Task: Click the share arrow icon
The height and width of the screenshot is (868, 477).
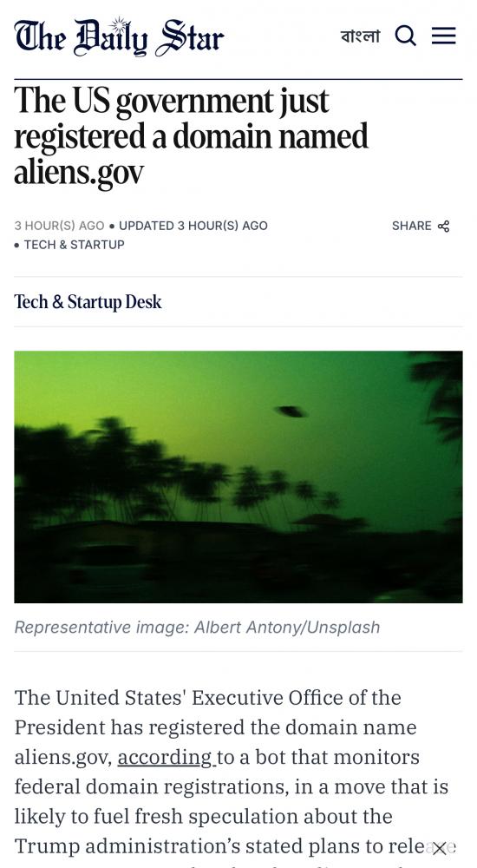Action: (444, 226)
